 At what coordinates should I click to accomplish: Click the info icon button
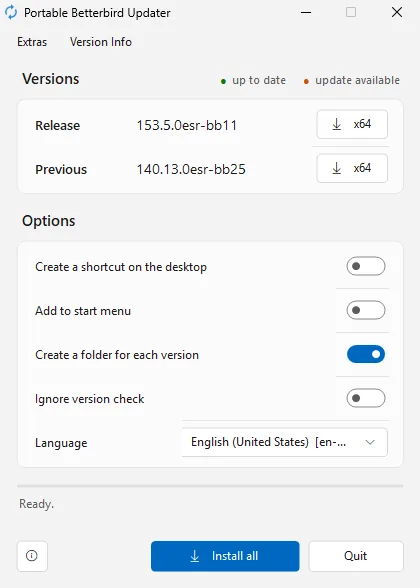point(32,556)
